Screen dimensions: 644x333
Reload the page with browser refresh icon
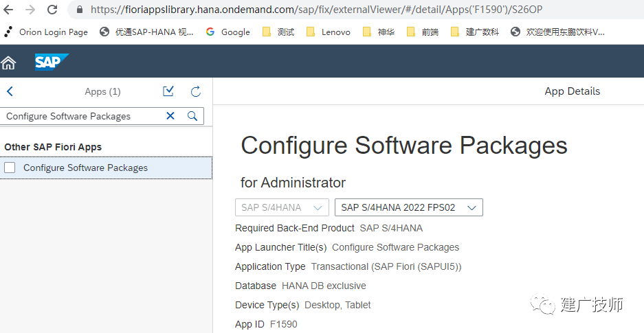click(x=52, y=10)
